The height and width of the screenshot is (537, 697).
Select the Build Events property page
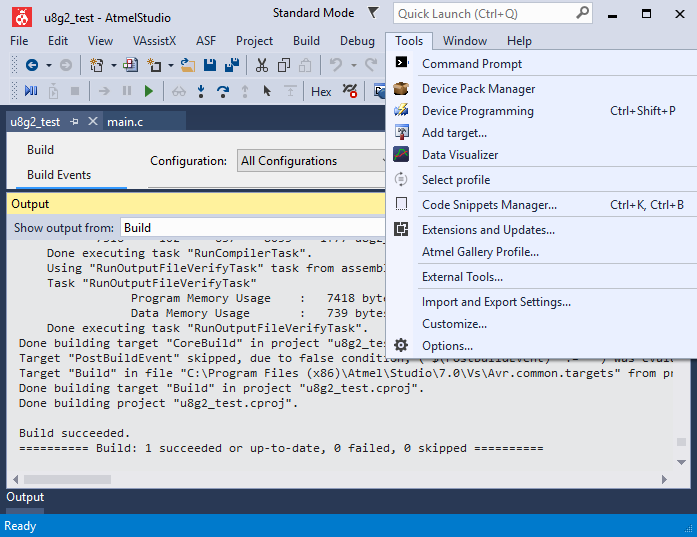pos(59,175)
